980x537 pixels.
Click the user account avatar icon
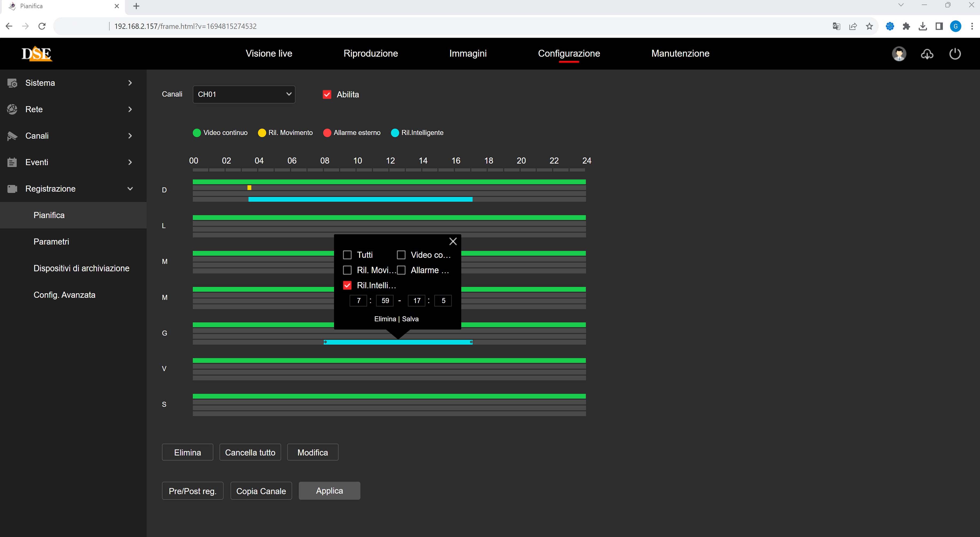899,54
